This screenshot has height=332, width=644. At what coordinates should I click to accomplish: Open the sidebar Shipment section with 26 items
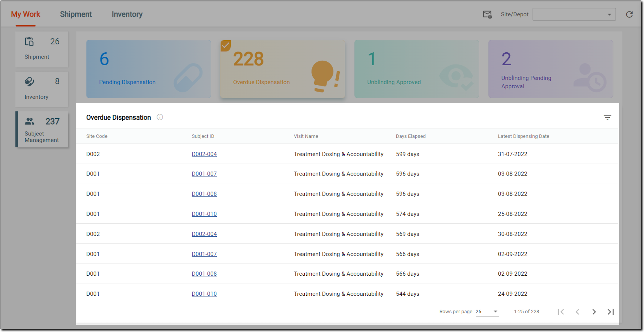point(42,49)
